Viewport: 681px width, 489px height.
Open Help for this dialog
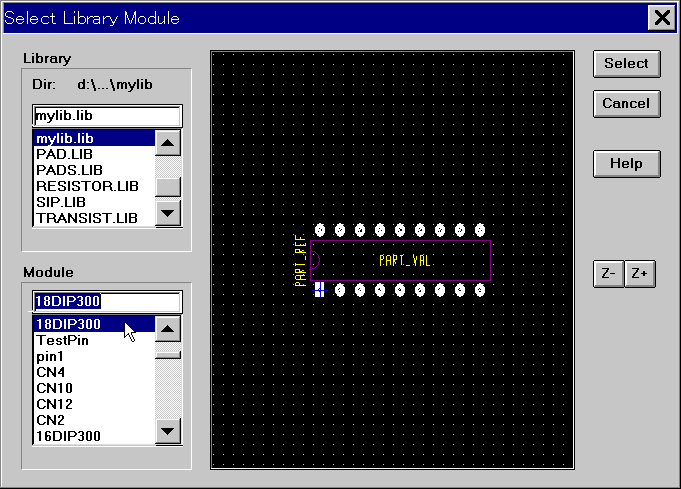[x=627, y=164]
